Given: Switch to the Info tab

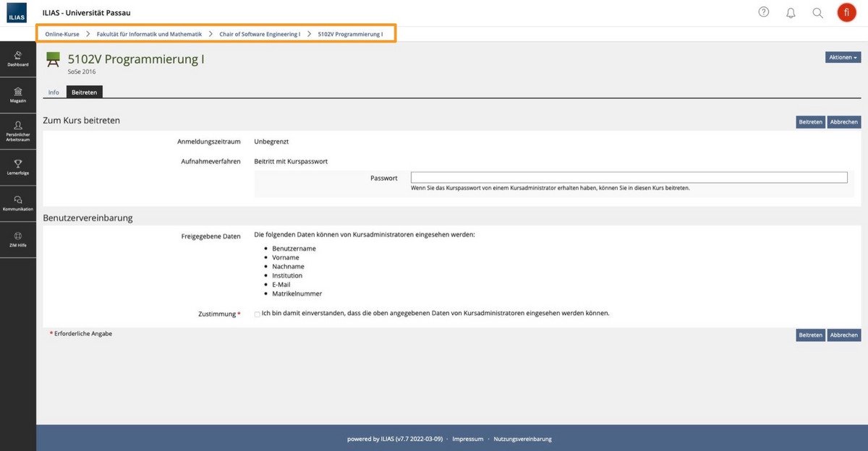Looking at the screenshot, I should [54, 93].
